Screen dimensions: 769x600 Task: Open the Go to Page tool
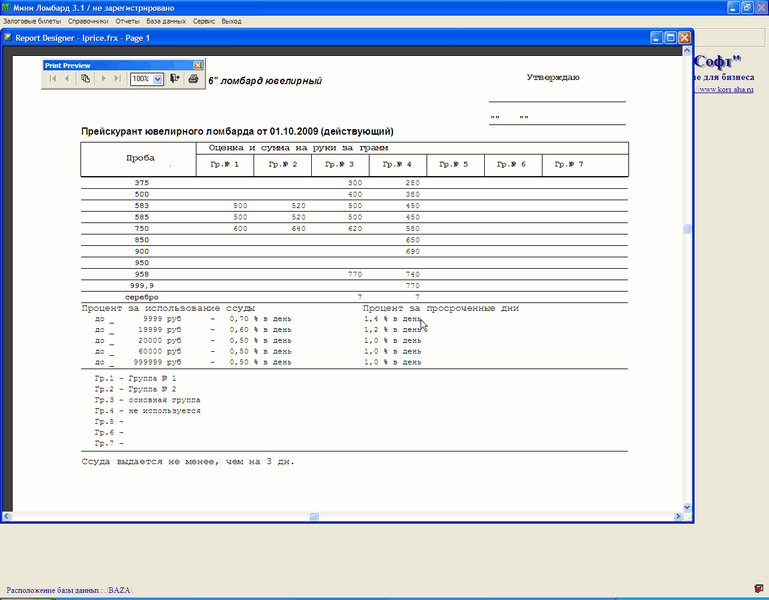click(x=85, y=78)
